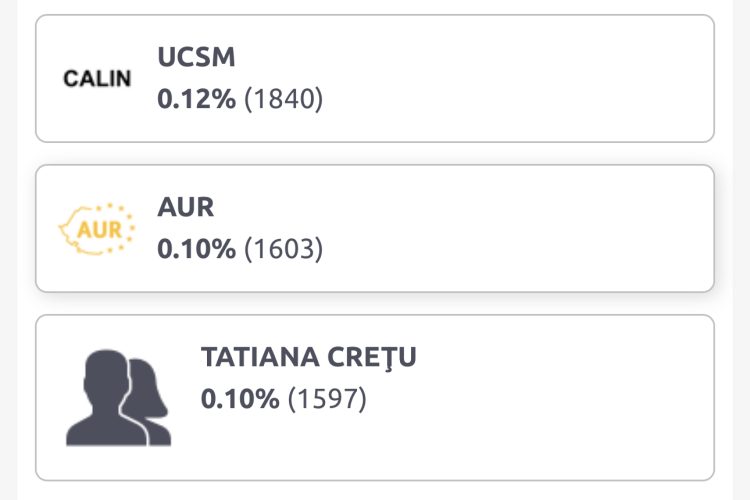Image resolution: width=750 pixels, height=500 pixels.
Task: Click the (1597) vote count
Action: (328, 399)
